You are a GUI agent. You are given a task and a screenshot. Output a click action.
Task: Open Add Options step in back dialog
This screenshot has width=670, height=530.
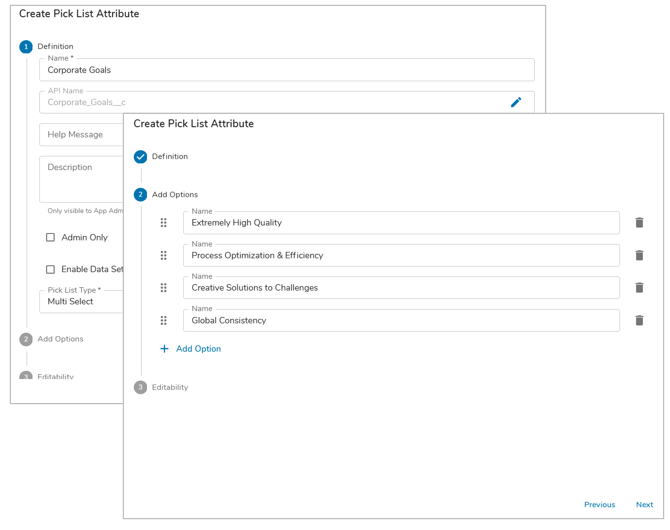(27, 339)
